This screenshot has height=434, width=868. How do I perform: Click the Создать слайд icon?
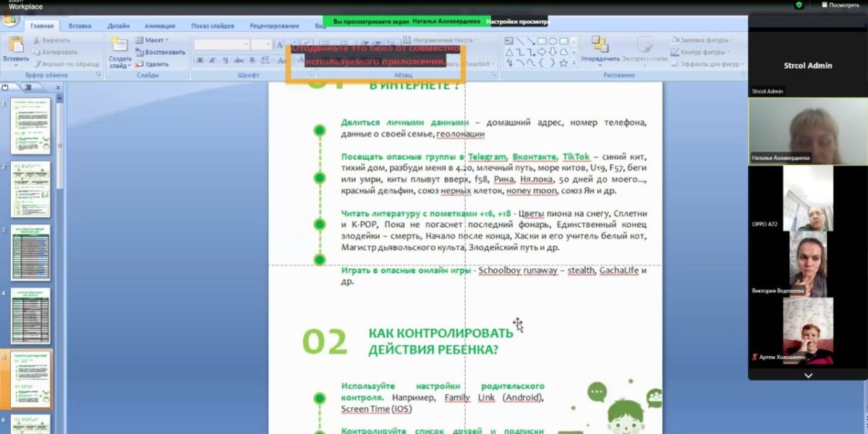pyautogui.click(x=119, y=45)
